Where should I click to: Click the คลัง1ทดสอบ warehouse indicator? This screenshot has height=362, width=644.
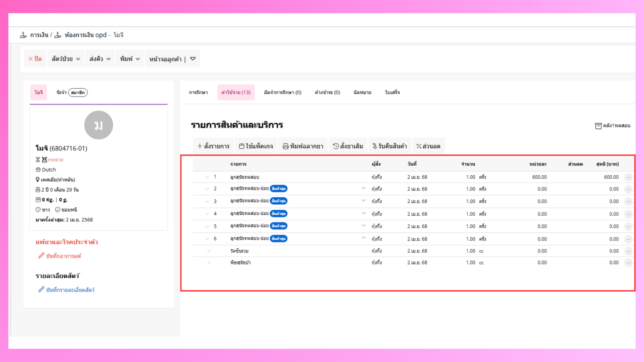(x=613, y=126)
